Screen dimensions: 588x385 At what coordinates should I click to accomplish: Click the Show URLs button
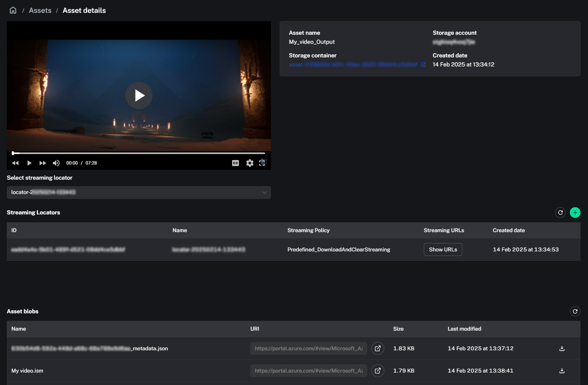tap(443, 249)
